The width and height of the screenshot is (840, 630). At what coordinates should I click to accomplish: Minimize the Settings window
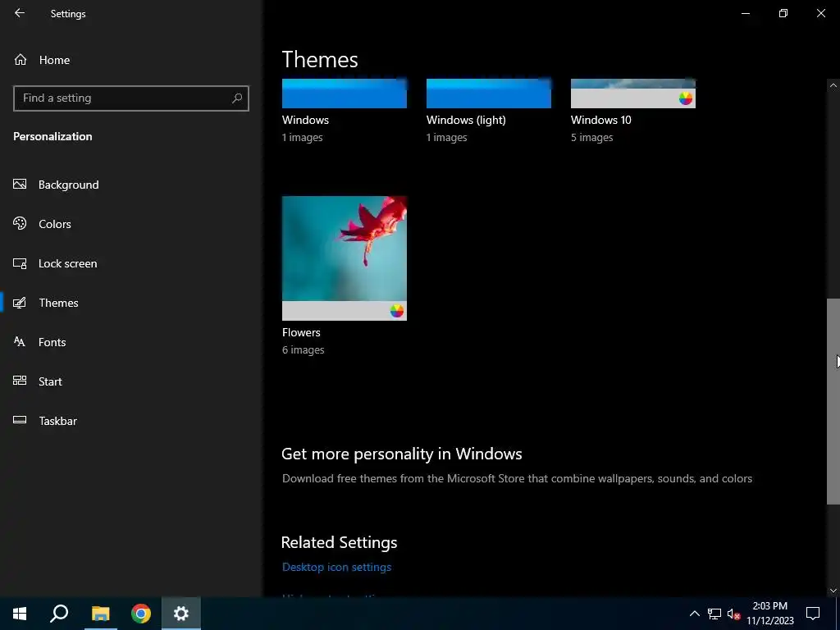[746, 13]
